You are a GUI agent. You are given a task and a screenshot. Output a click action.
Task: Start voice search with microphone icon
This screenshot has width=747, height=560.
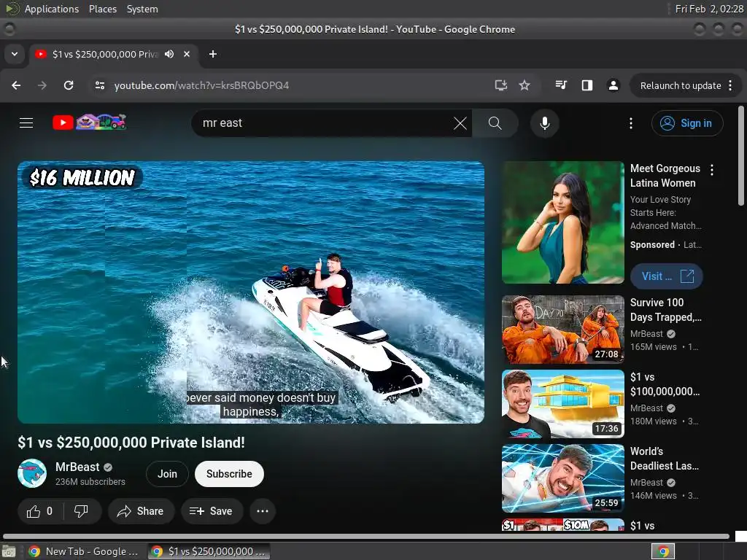(x=544, y=123)
